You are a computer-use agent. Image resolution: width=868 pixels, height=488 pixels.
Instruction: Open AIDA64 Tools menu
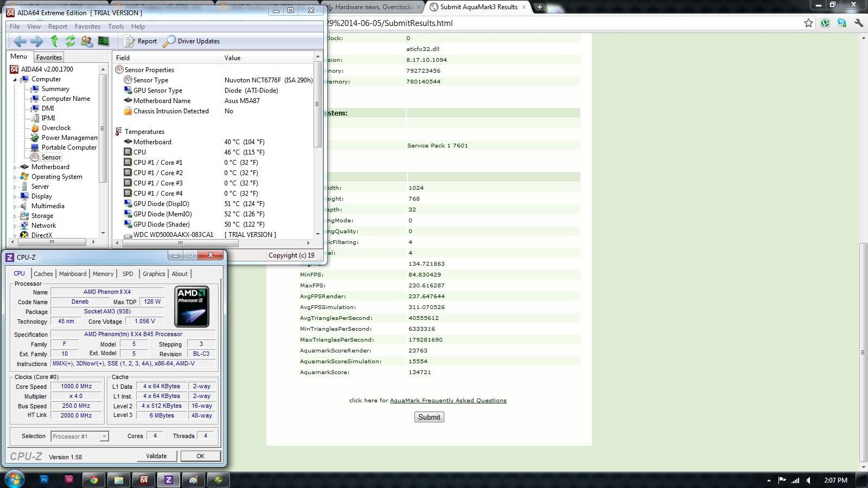(116, 27)
